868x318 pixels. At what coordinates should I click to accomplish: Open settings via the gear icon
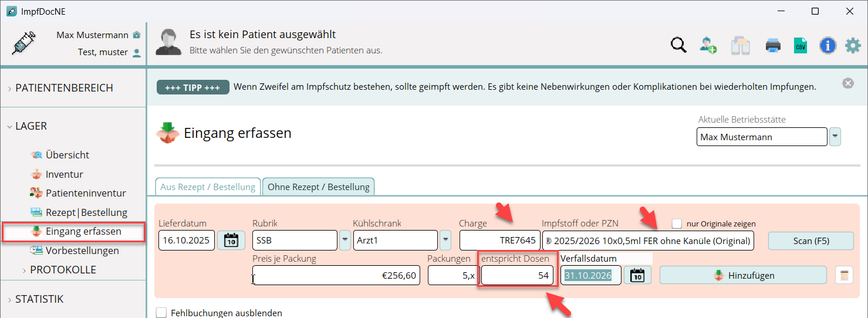pyautogui.click(x=852, y=45)
